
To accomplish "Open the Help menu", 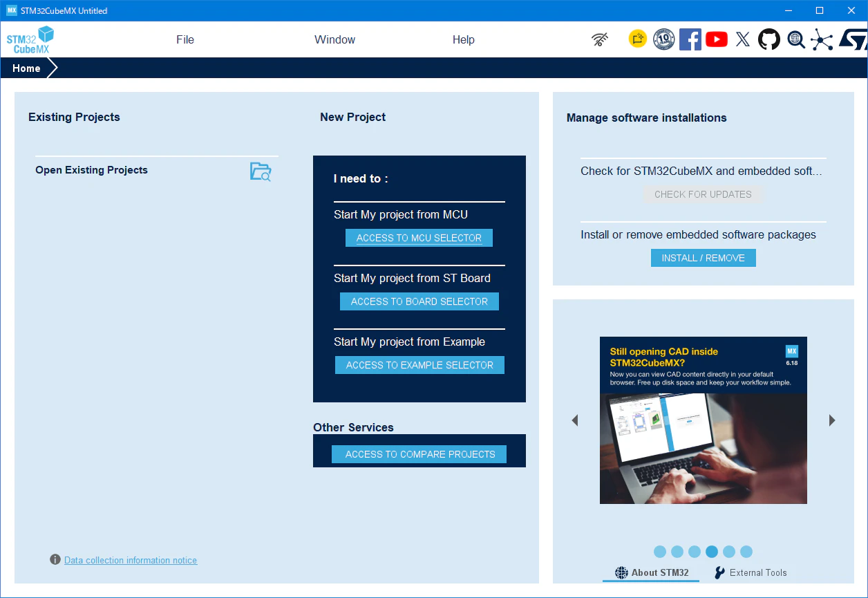I will click(464, 39).
